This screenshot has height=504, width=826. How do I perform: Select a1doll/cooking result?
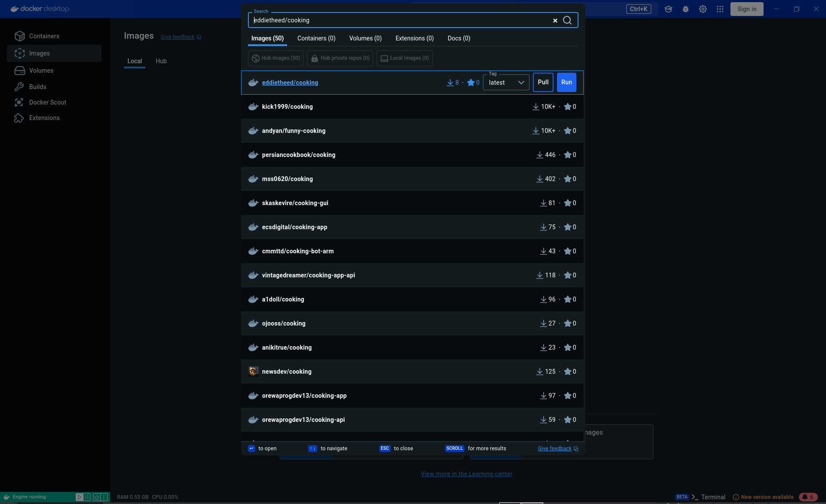click(x=412, y=299)
